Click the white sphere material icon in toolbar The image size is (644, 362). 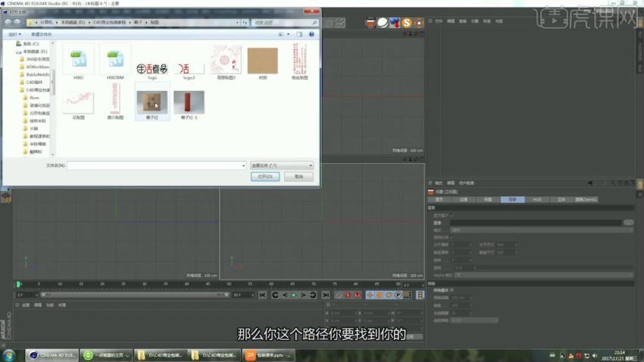pos(383,23)
